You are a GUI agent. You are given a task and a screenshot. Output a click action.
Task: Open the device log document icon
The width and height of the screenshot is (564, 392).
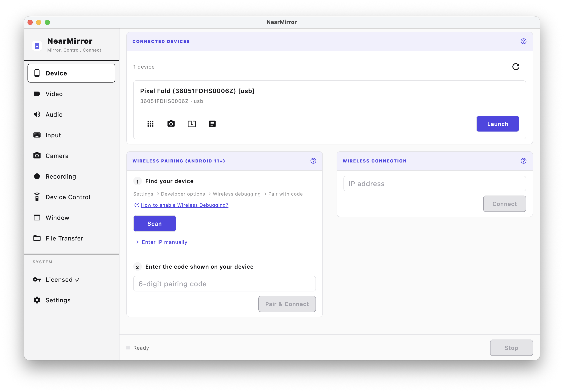(x=212, y=124)
